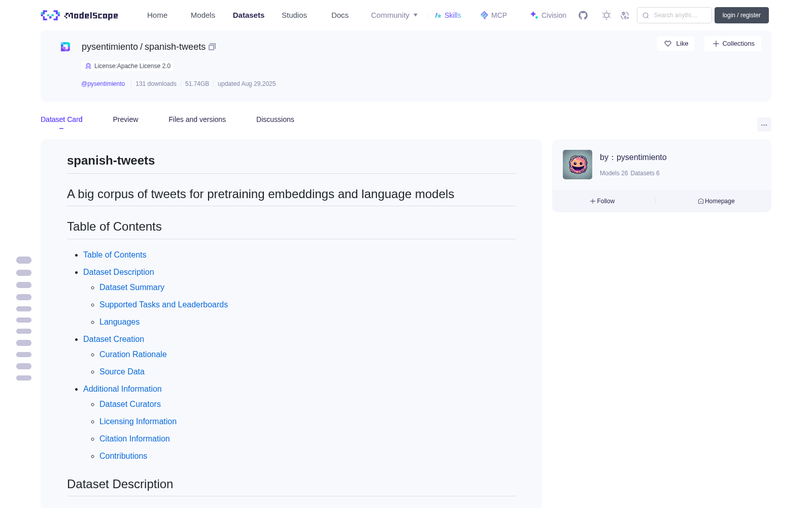Click the MCP icon in navigation

[484, 15]
